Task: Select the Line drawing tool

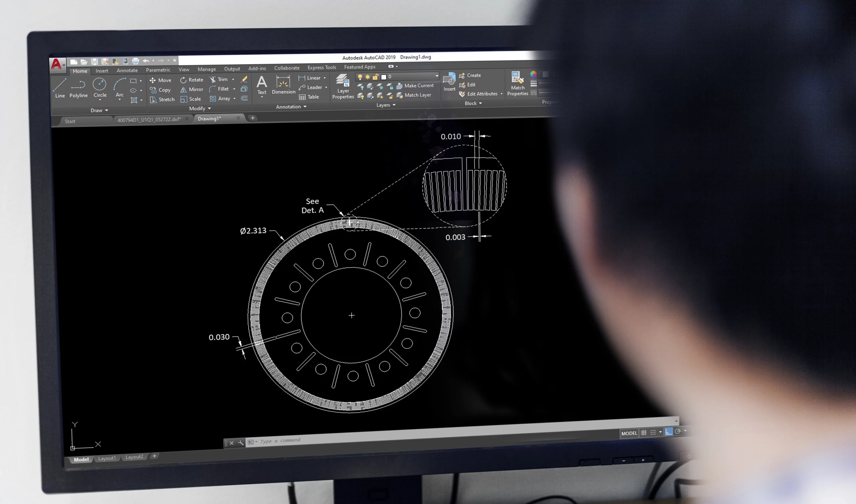Action: [60, 88]
